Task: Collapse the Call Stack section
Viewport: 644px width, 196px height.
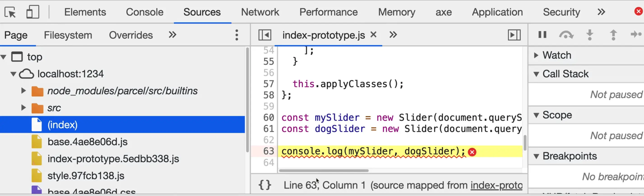Action: (x=536, y=74)
